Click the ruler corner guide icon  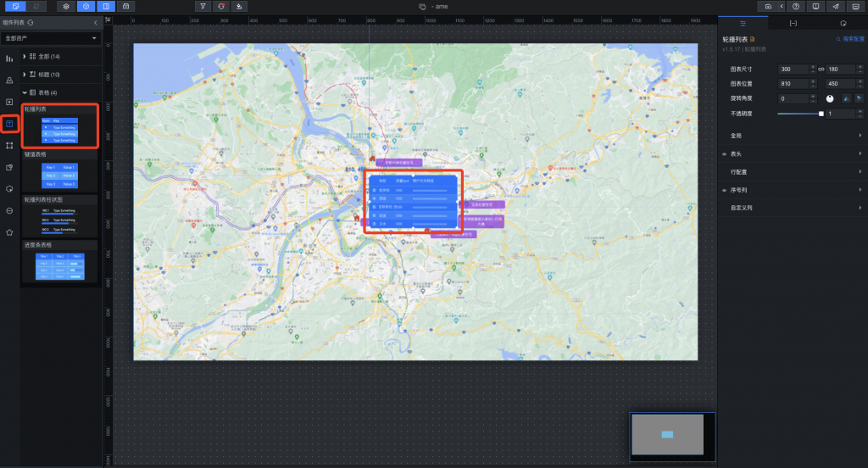108,20
